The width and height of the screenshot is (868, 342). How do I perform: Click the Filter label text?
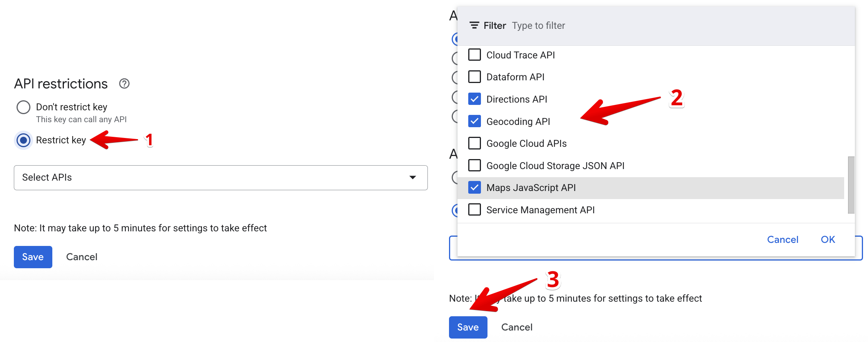tap(495, 26)
